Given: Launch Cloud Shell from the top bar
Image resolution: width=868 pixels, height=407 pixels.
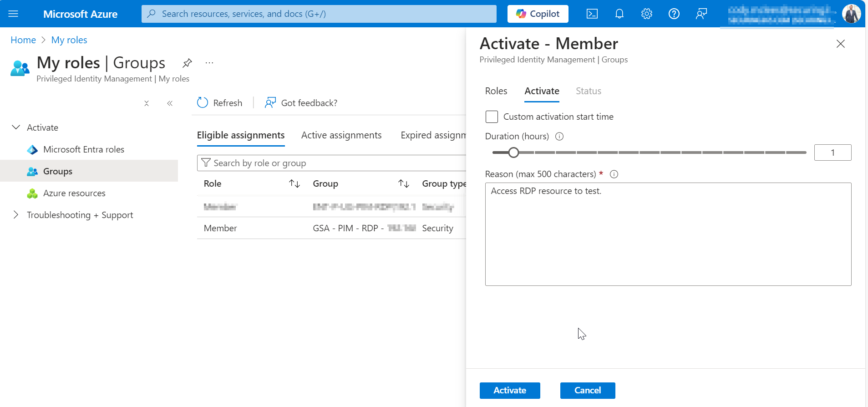Looking at the screenshot, I should (x=592, y=14).
